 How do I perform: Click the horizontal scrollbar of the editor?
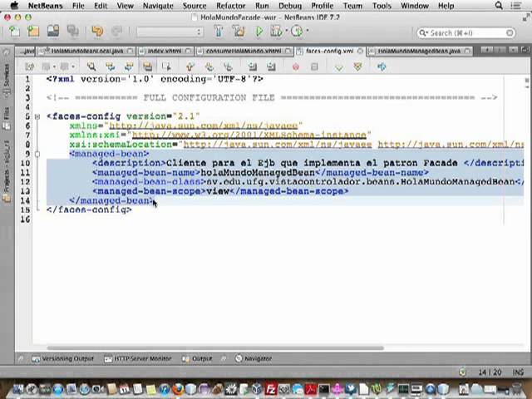coord(215,347)
